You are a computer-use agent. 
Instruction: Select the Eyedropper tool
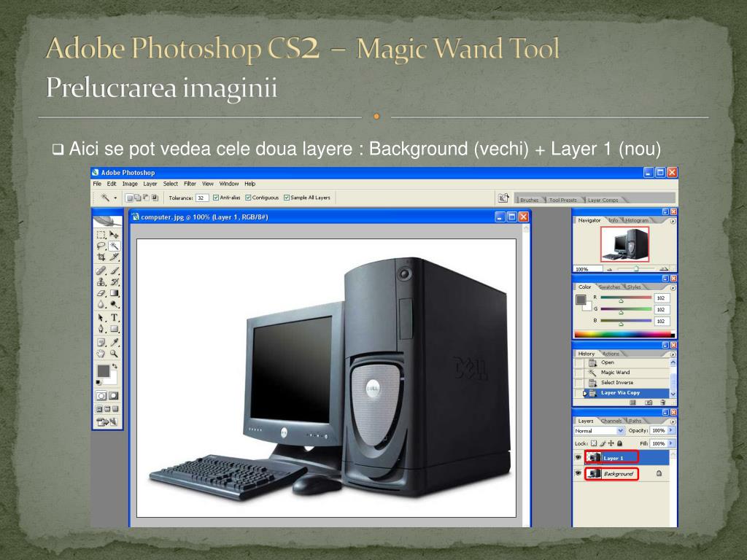[115, 343]
